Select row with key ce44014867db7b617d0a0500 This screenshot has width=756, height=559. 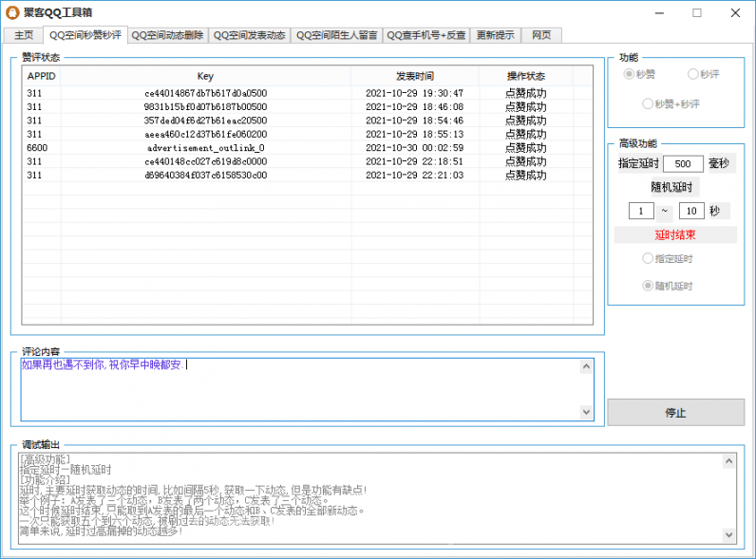[x=308, y=93]
